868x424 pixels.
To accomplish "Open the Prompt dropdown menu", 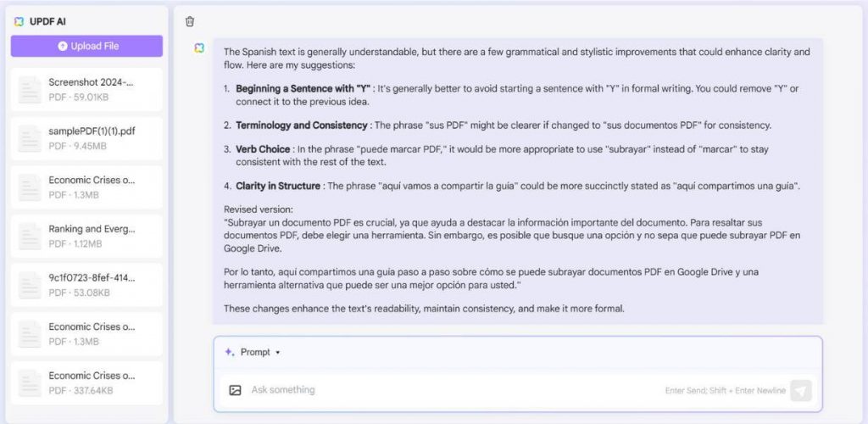I will point(260,352).
